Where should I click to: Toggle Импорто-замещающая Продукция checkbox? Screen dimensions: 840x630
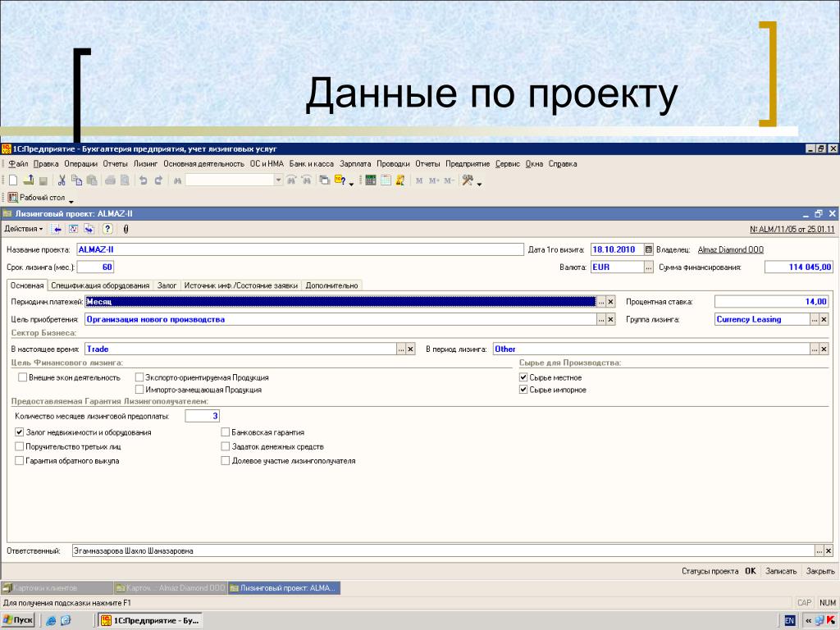(x=139, y=390)
